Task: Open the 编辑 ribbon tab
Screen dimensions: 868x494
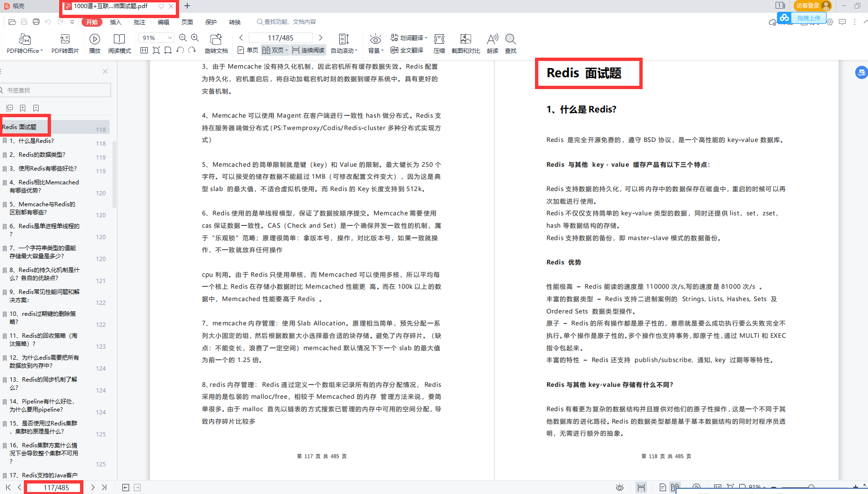Action: click(163, 22)
